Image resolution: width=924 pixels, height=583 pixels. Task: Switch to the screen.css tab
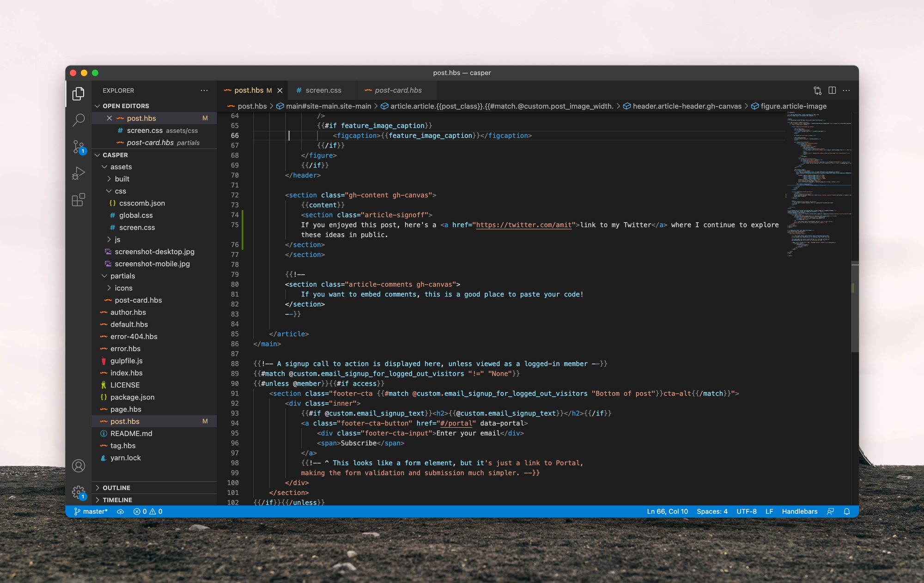point(323,91)
